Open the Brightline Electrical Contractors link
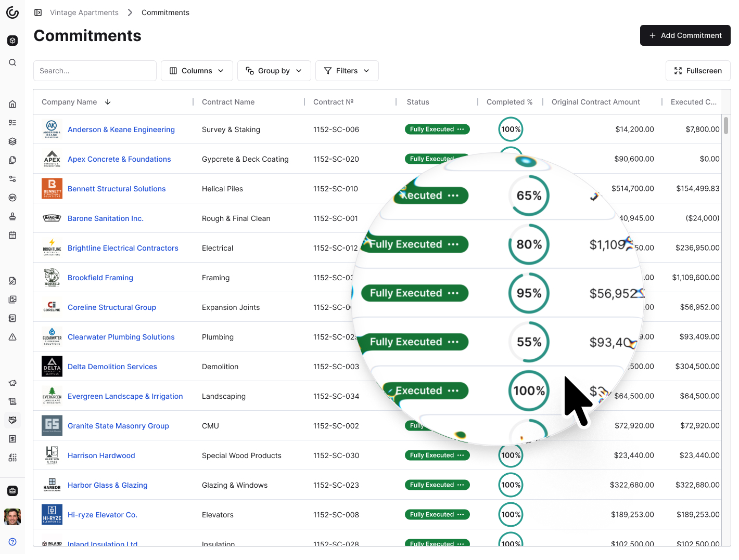The width and height of the screenshot is (739, 560). (x=123, y=248)
